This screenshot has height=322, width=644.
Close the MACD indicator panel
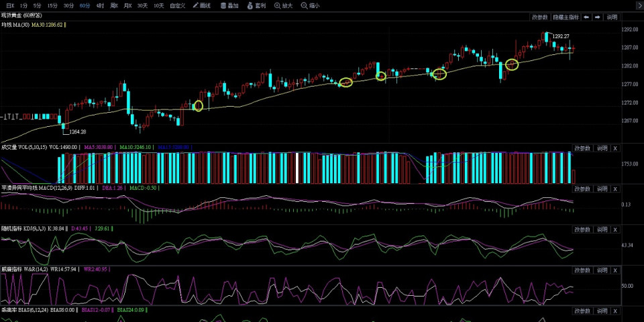(x=615, y=189)
